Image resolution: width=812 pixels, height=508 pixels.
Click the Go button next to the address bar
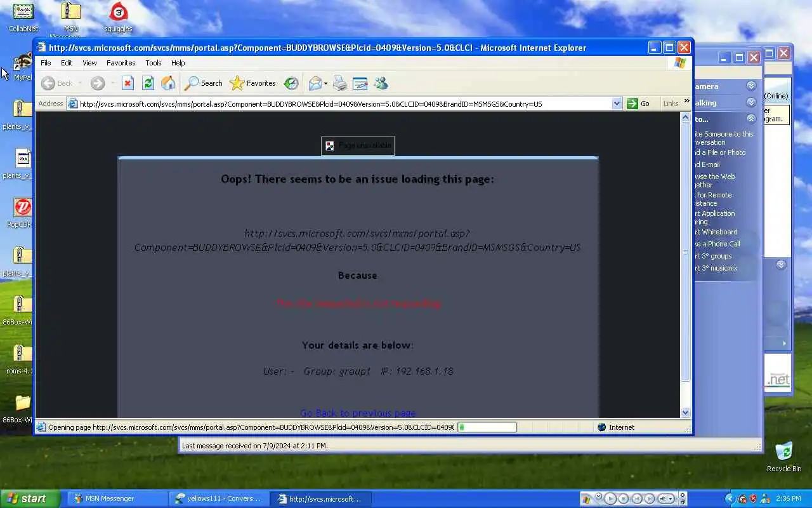coord(639,104)
